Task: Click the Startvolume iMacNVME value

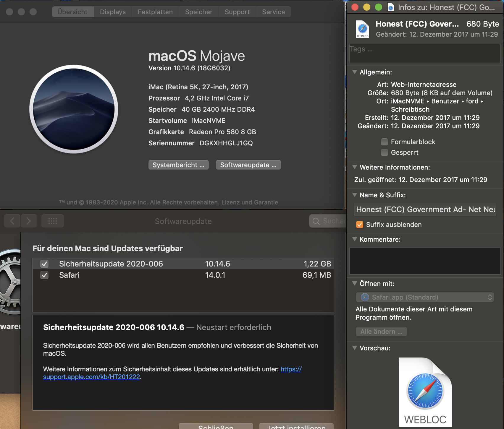Action: coord(209,121)
